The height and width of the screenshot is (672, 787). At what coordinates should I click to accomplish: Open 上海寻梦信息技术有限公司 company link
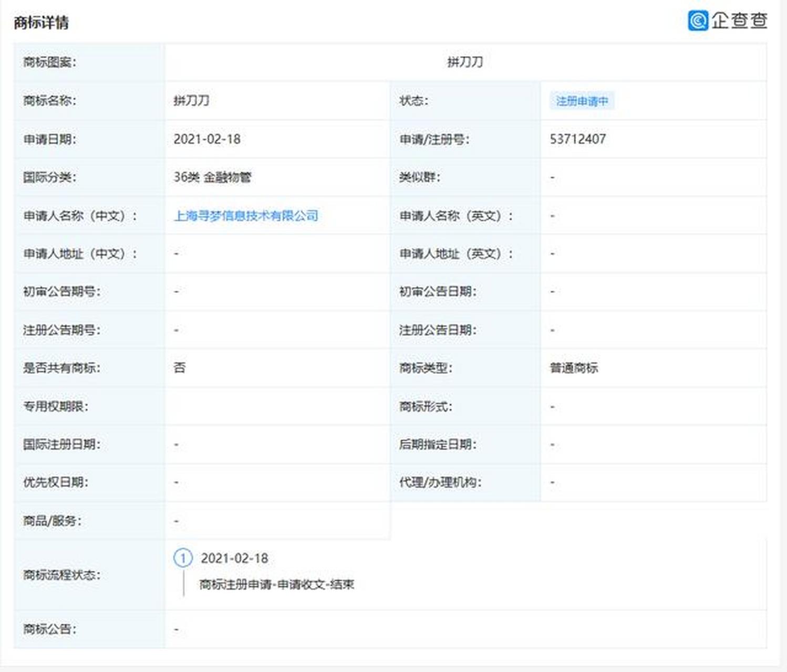[x=247, y=215]
